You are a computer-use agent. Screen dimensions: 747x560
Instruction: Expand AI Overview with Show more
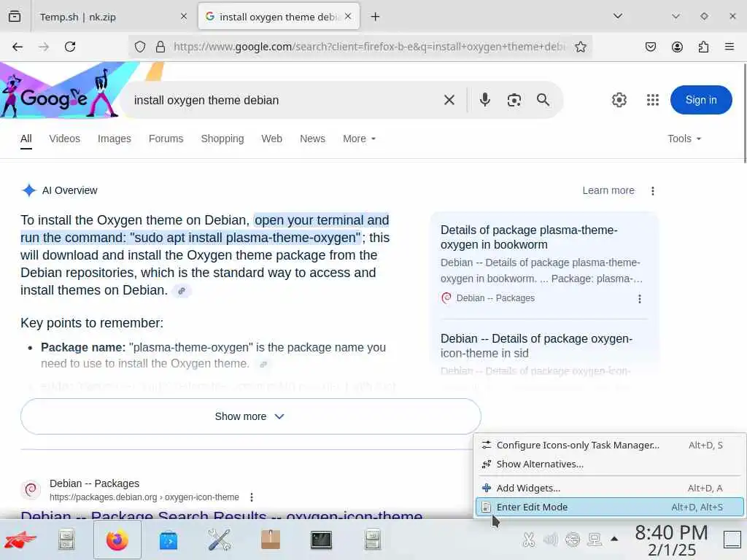tap(251, 416)
